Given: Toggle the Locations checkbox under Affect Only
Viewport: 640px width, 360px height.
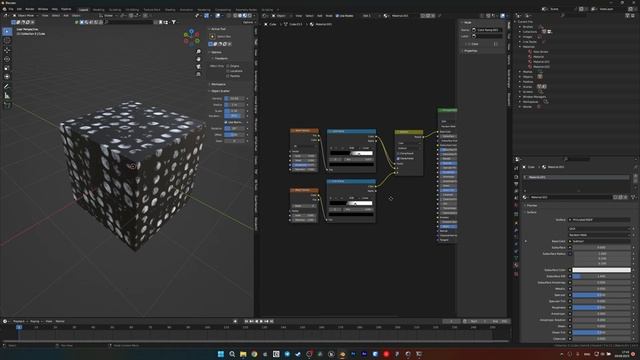Looking at the screenshot, I should [227, 71].
